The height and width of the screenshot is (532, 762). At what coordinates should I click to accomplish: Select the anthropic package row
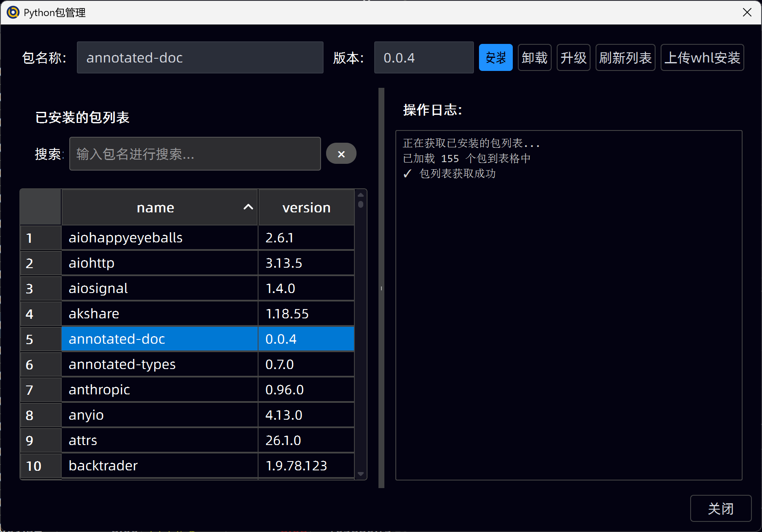[159, 390]
